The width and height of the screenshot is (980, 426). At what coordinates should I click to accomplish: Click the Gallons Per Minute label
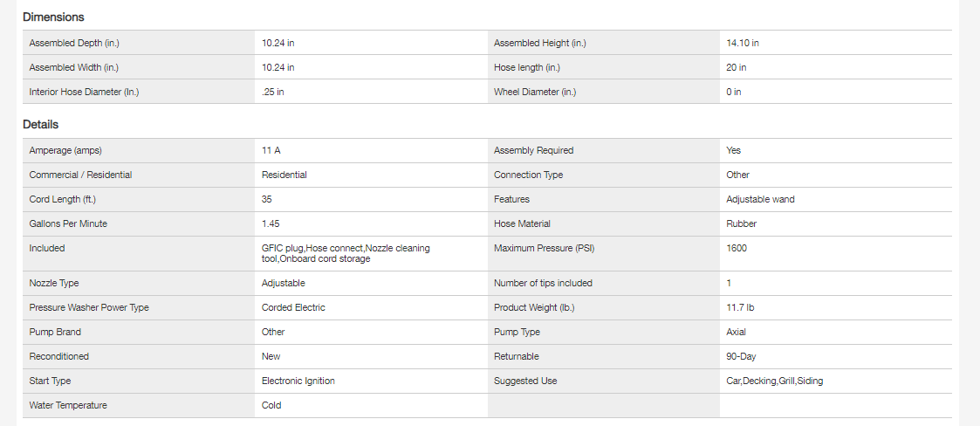70,223
